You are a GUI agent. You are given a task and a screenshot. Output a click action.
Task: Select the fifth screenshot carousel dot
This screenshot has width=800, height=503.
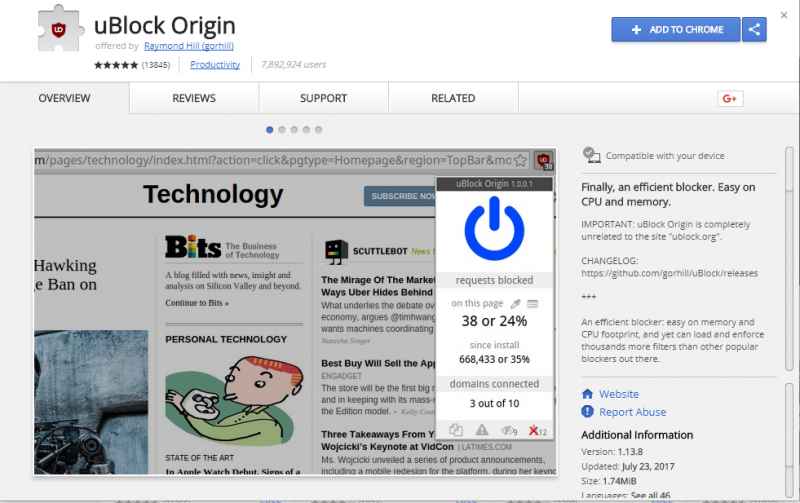tap(318, 130)
